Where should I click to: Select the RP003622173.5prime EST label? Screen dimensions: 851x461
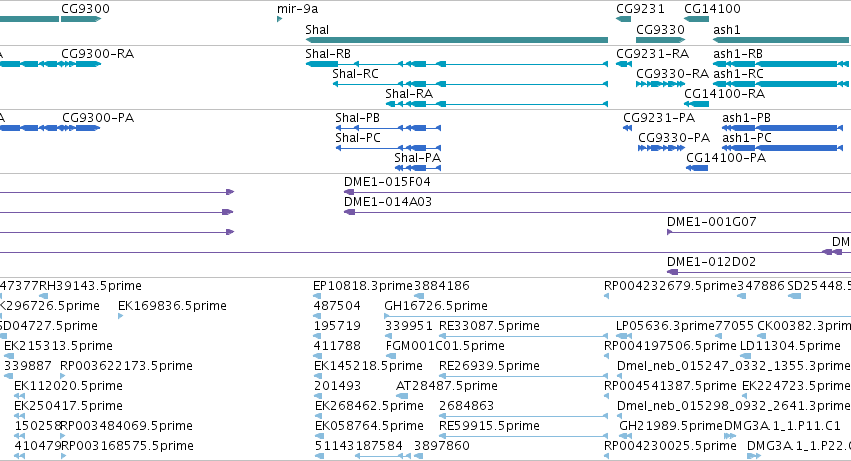[x=126, y=366]
